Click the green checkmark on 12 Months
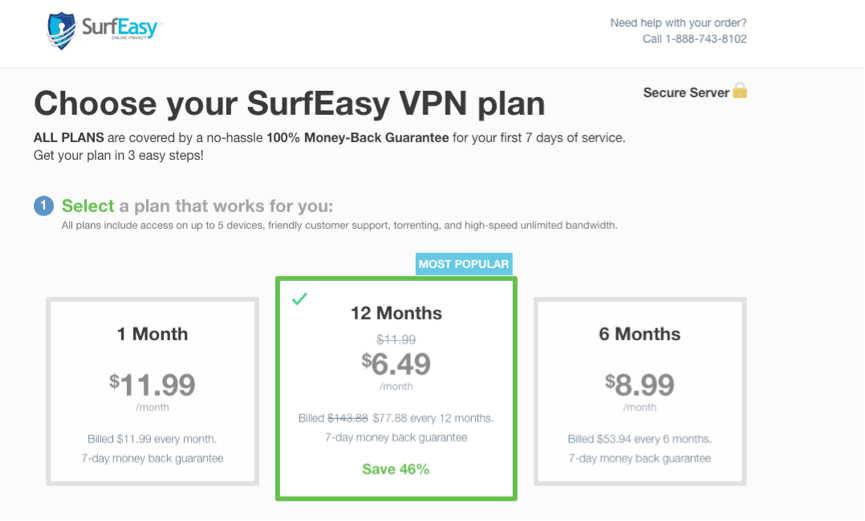865x521 pixels. [299, 298]
